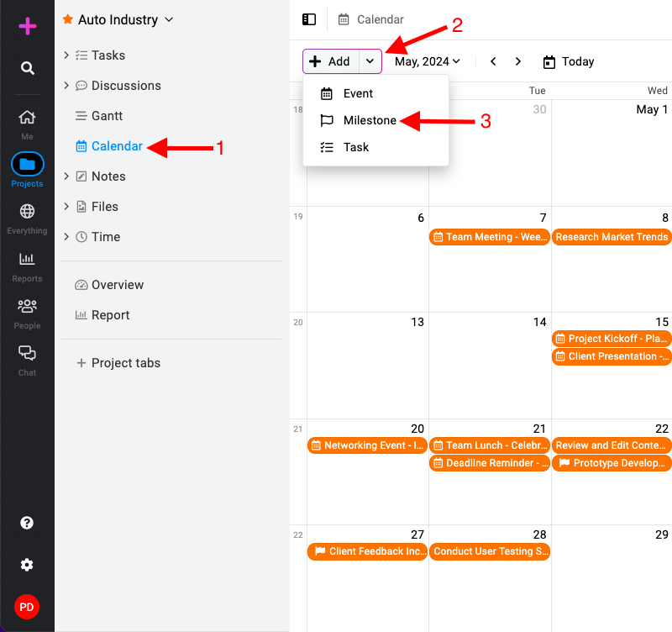Open Project Kickoff event on May 15
The width and height of the screenshot is (672, 632).
[612, 339]
